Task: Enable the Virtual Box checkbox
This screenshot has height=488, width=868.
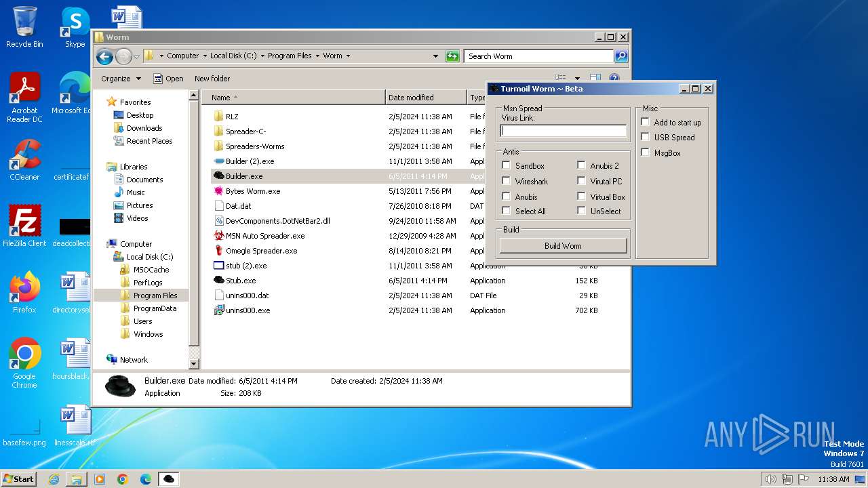Action: click(581, 197)
